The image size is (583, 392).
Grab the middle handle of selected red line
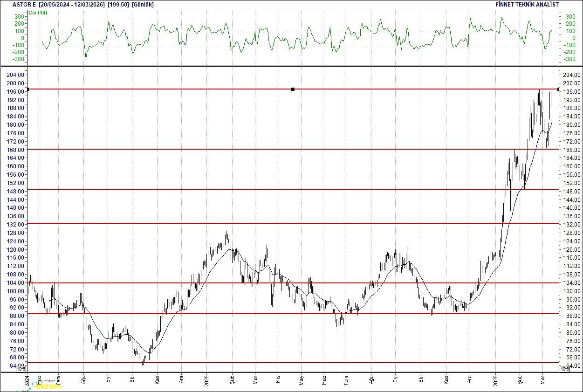(293, 89)
